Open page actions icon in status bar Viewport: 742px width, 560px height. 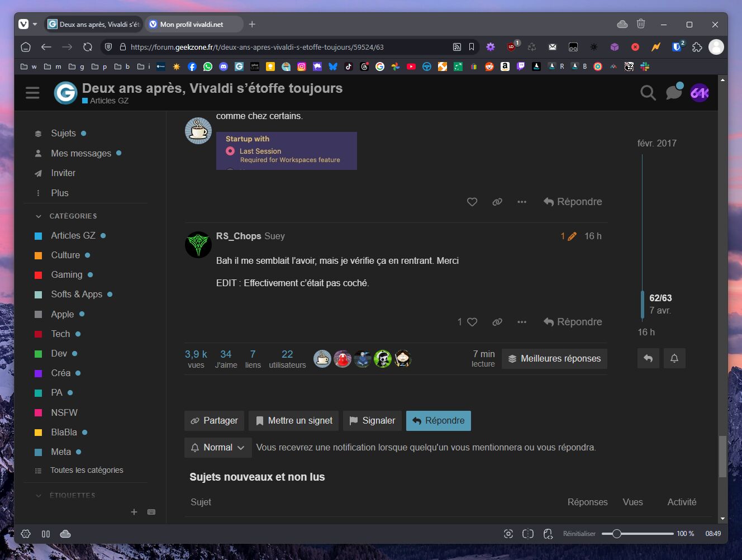548,534
